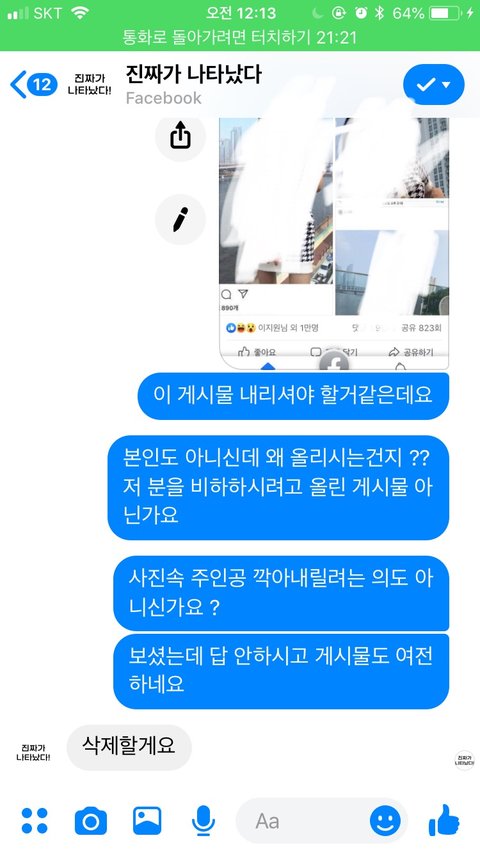Open the emoji smiley picker

point(385,821)
